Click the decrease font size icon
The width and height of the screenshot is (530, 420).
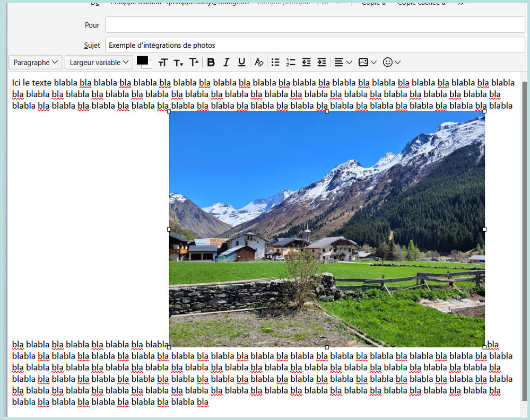178,63
